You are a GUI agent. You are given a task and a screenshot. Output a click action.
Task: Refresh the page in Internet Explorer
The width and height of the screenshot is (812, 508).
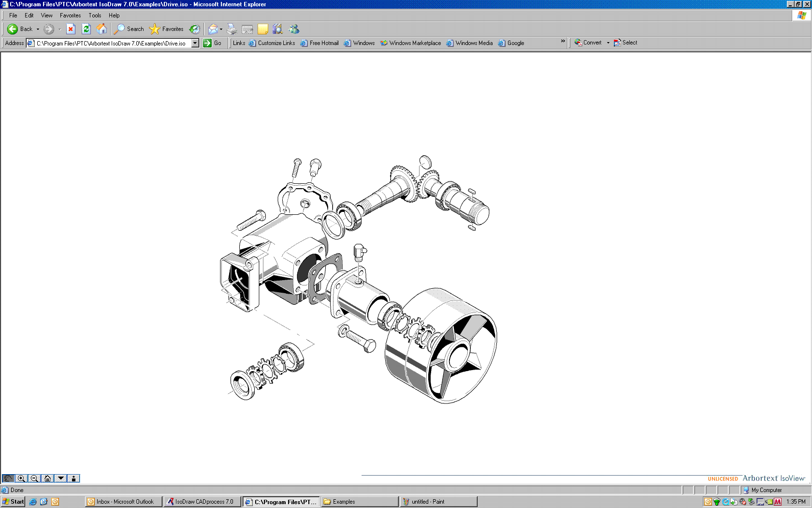point(86,29)
